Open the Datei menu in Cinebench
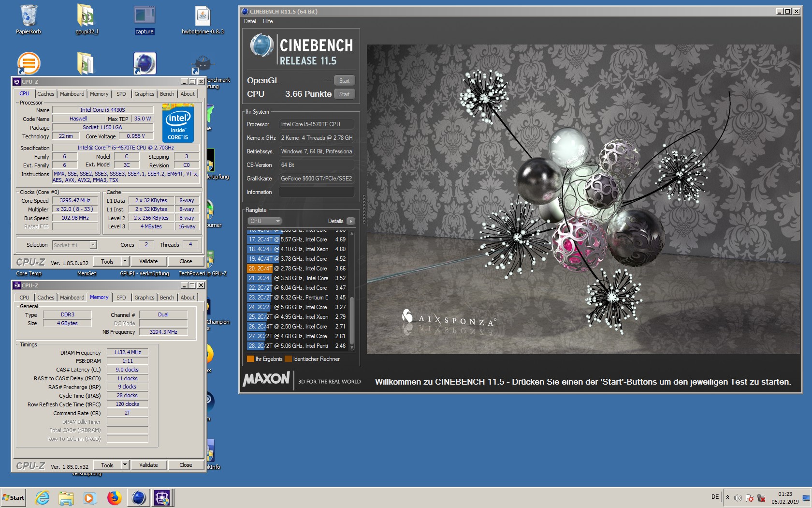Image resolution: width=812 pixels, height=508 pixels. pos(250,21)
